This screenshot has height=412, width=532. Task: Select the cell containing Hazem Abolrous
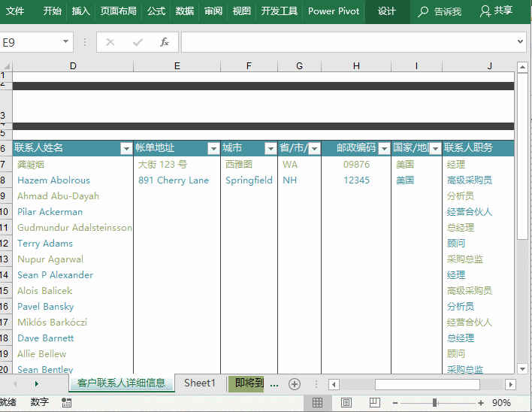(x=73, y=180)
